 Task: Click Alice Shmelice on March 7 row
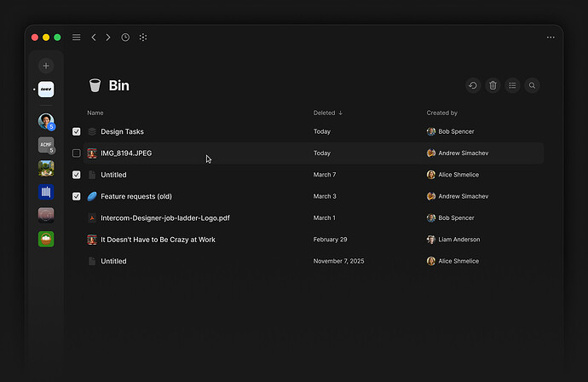(x=458, y=175)
